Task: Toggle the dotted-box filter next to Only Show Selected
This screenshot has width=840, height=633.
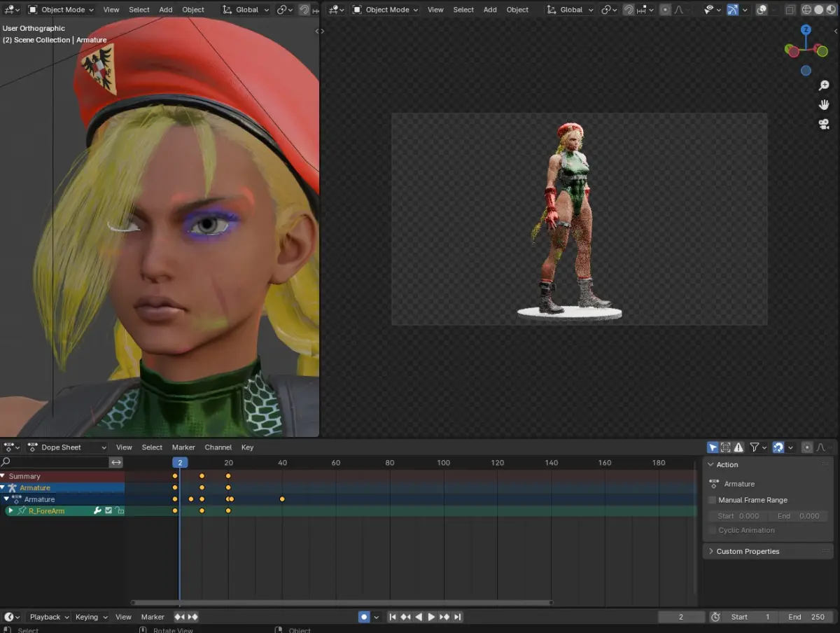Action: click(x=725, y=447)
